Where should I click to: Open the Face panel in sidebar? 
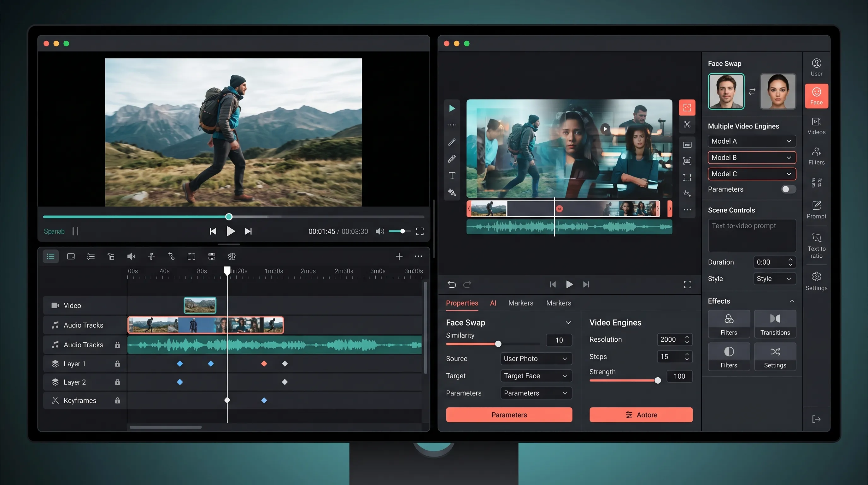pos(816,96)
